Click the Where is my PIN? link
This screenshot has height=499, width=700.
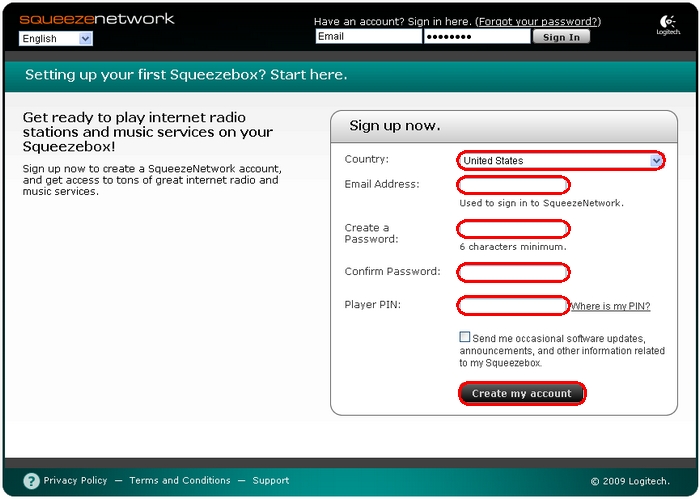[x=610, y=306]
